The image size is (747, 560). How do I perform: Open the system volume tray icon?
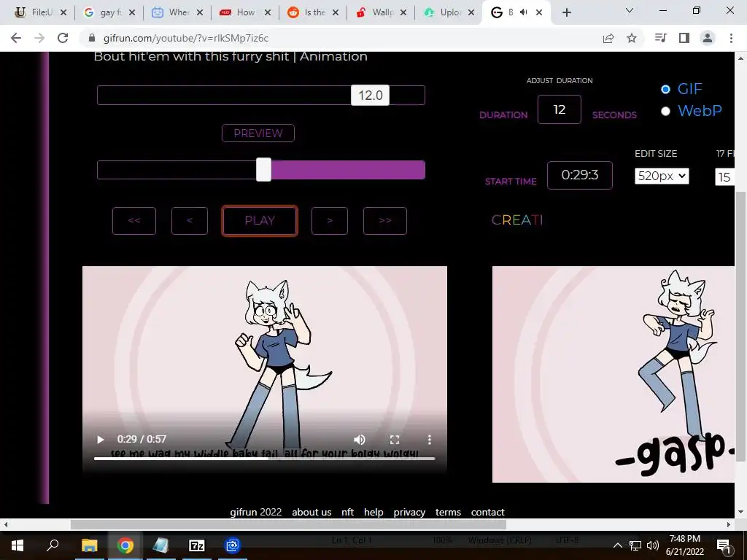tap(653, 545)
